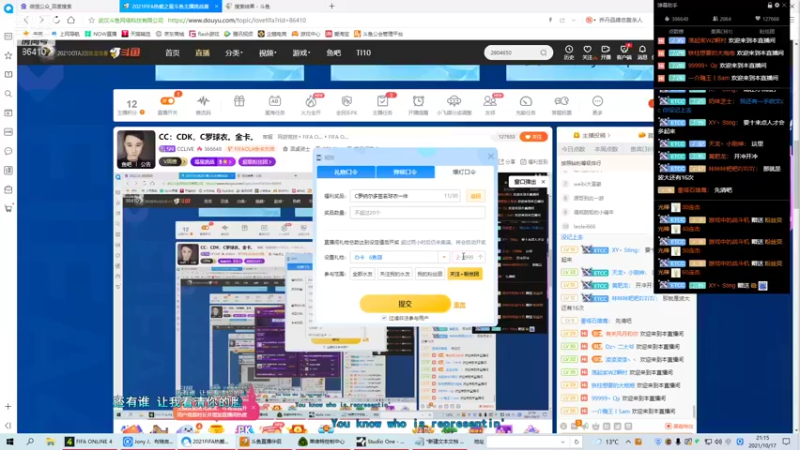Click the heart follow icon in header
This screenshot has height=450, width=800.
pos(587,49)
